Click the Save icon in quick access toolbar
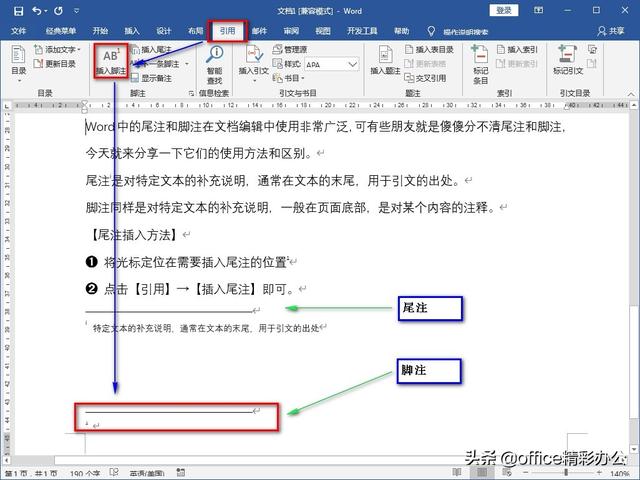 pos(18,11)
